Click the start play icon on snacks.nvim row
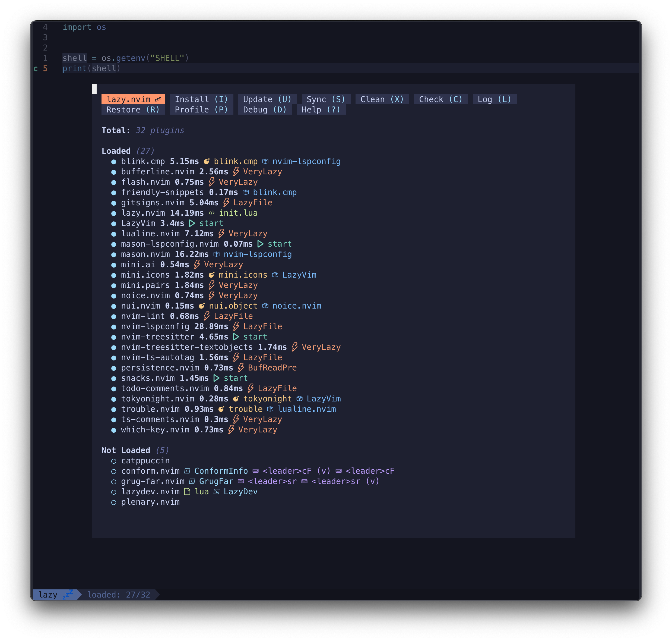Screen dimensions: 672x641 tap(216, 378)
